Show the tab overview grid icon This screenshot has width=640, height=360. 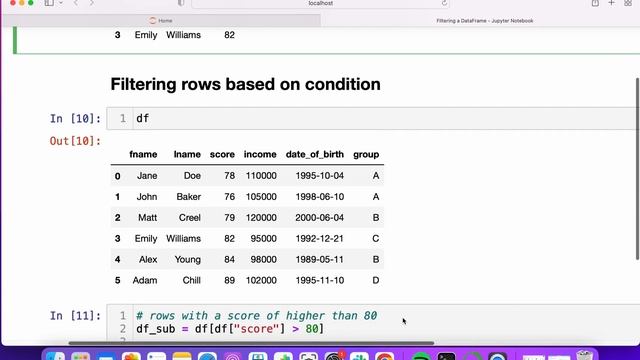click(x=628, y=3)
